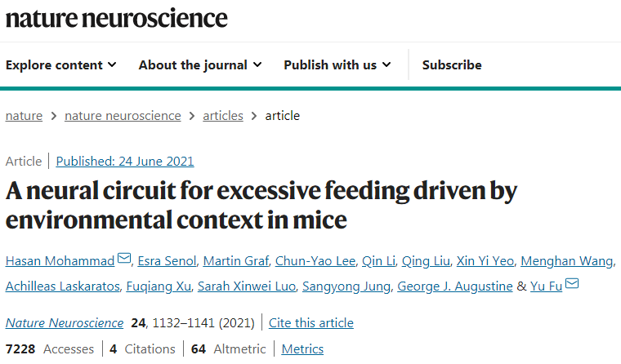Open the Cite this article link

click(311, 323)
